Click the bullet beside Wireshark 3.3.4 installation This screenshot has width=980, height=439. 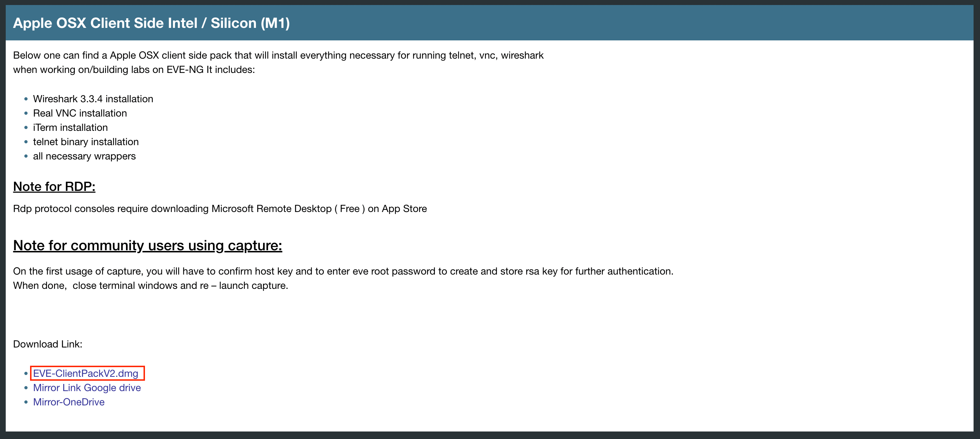pos(26,99)
